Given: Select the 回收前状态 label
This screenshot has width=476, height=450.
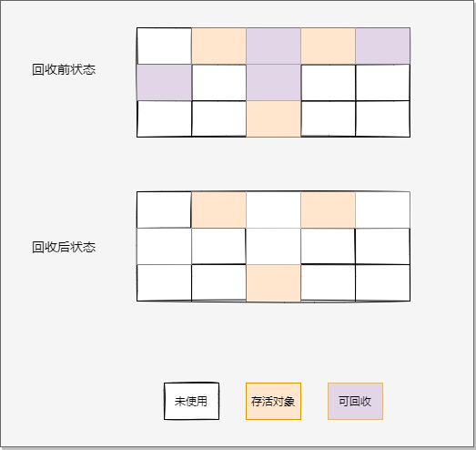Looking at the screenshot, I should pos(64,69).
